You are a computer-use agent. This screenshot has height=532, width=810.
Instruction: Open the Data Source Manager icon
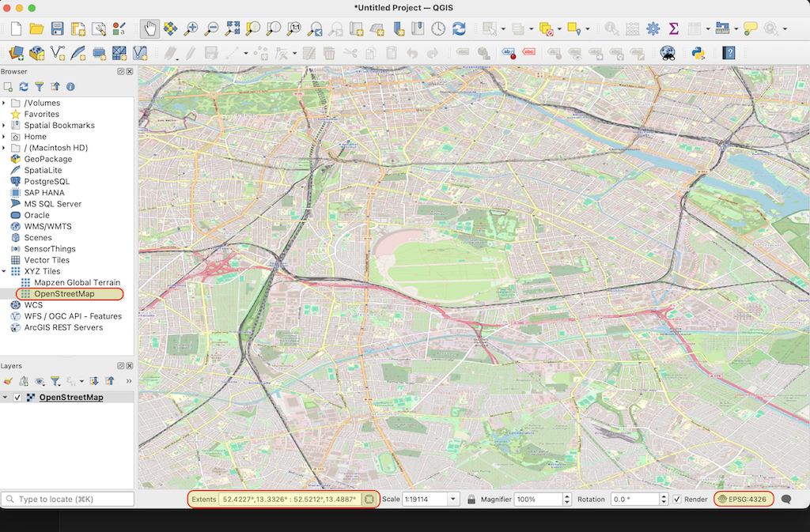click(x=16, y=53)
